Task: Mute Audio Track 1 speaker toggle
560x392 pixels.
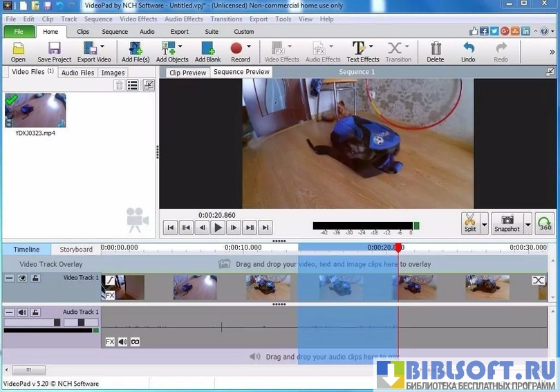Action: 22,312
